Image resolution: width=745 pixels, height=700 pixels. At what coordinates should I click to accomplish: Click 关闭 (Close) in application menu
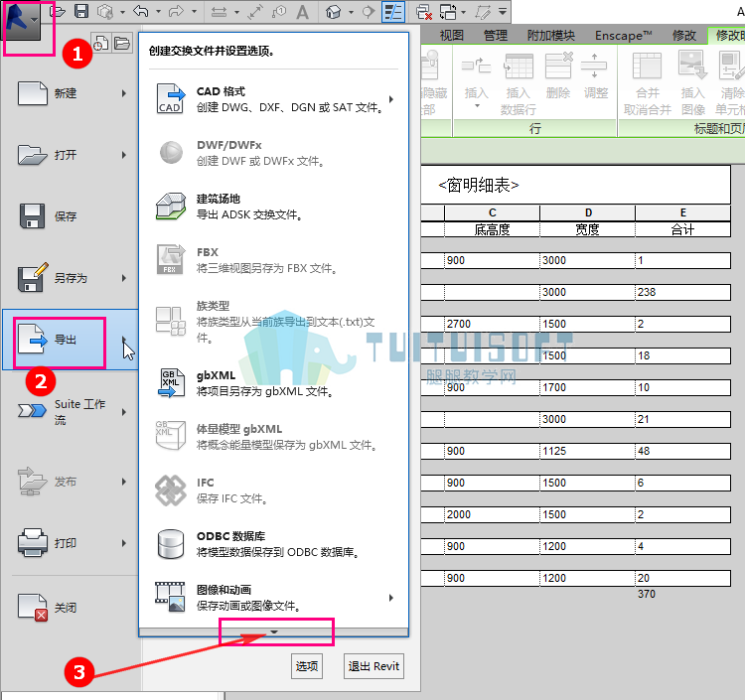tap(71, 608)
